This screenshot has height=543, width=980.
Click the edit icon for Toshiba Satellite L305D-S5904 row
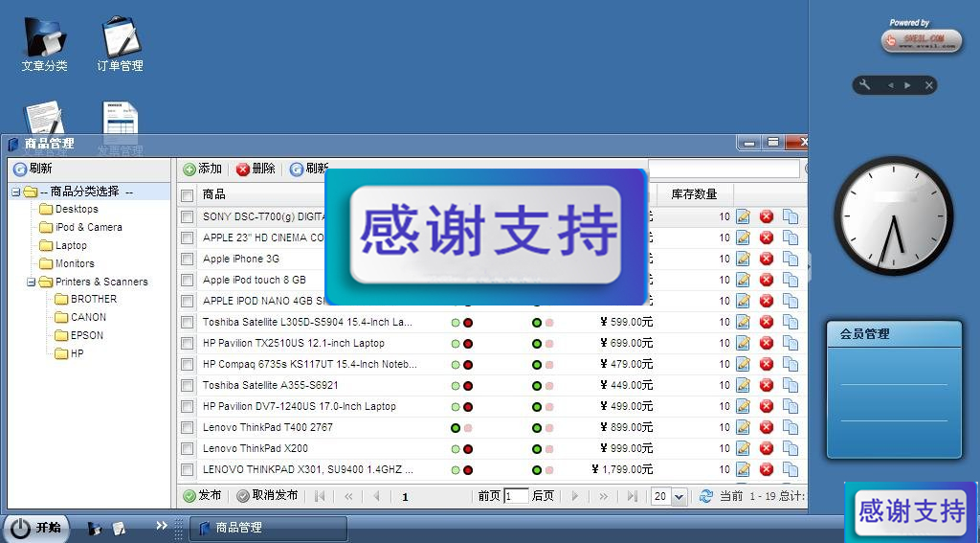pyautogui.click(x=743, y=322)
